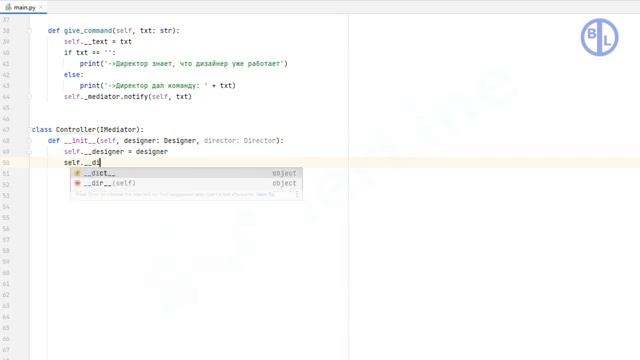640x360 pixels.
Task: Click the 'if txt == ''' condition line
Action: (89, 53)
